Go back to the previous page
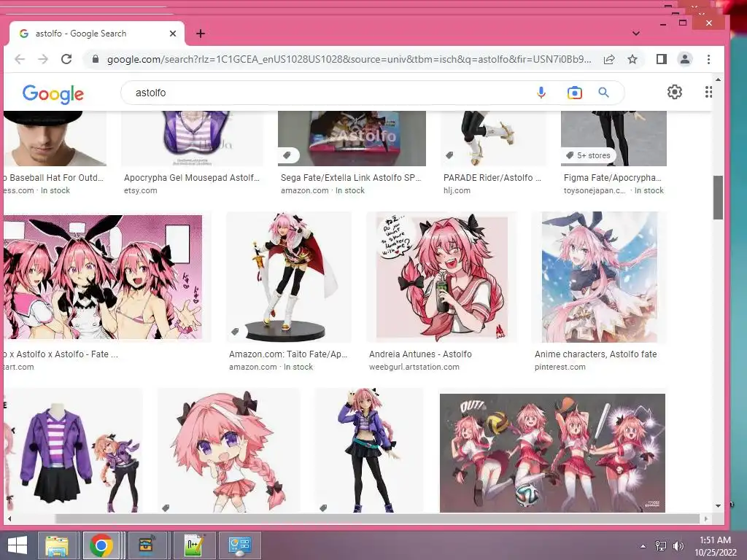 pos(20,59)
